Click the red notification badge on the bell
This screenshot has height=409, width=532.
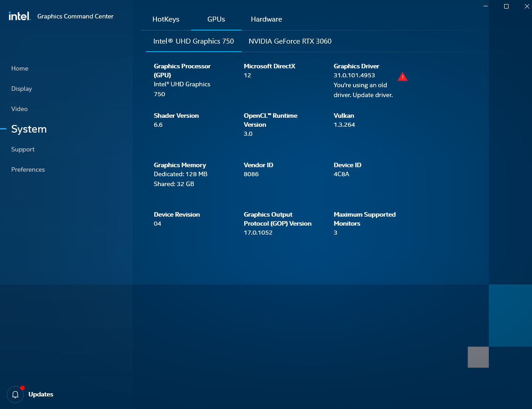point(22,387)
